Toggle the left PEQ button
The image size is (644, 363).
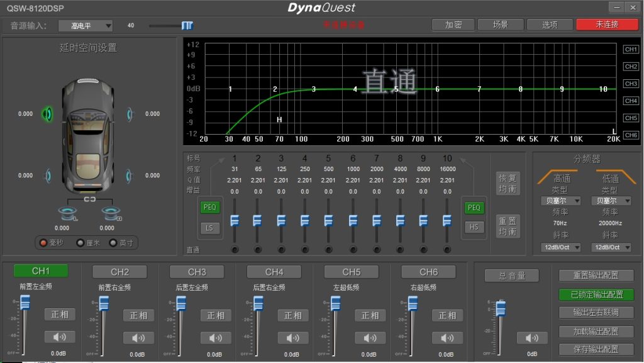click(210, 207)
